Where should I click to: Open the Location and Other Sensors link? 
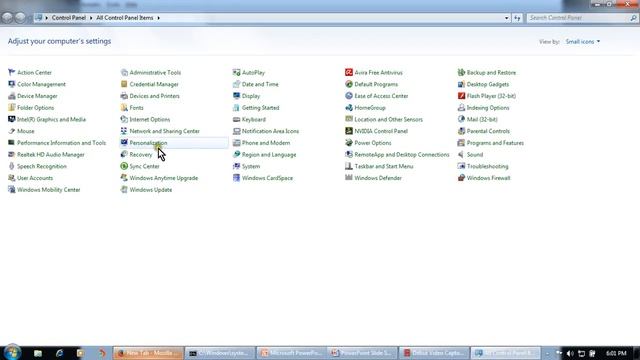[389, 119]
